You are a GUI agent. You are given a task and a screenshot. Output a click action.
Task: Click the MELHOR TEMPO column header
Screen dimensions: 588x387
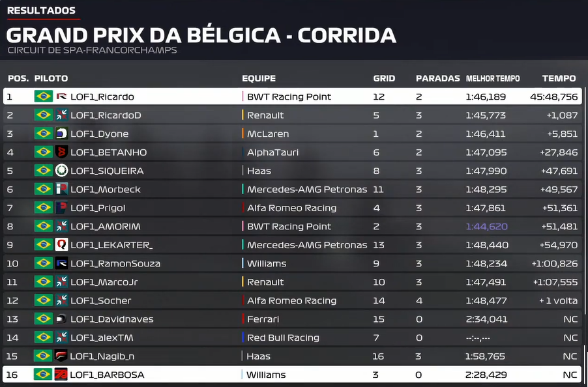[x=493, y=79]
